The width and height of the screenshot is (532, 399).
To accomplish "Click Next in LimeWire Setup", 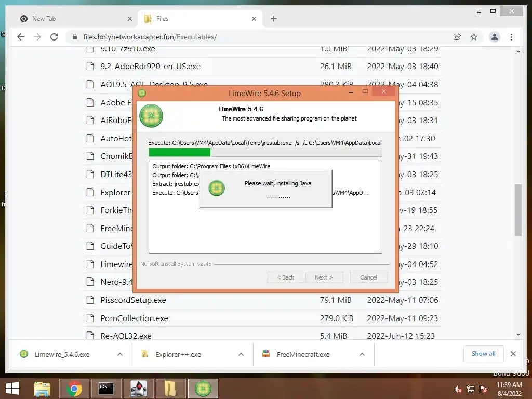I will (324, 277).
